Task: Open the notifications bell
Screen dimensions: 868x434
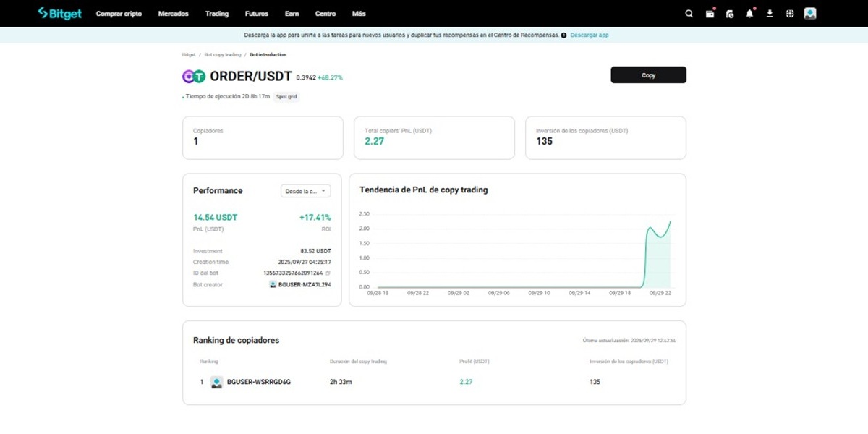Action: pyautogui.click(x=749, y=14)
